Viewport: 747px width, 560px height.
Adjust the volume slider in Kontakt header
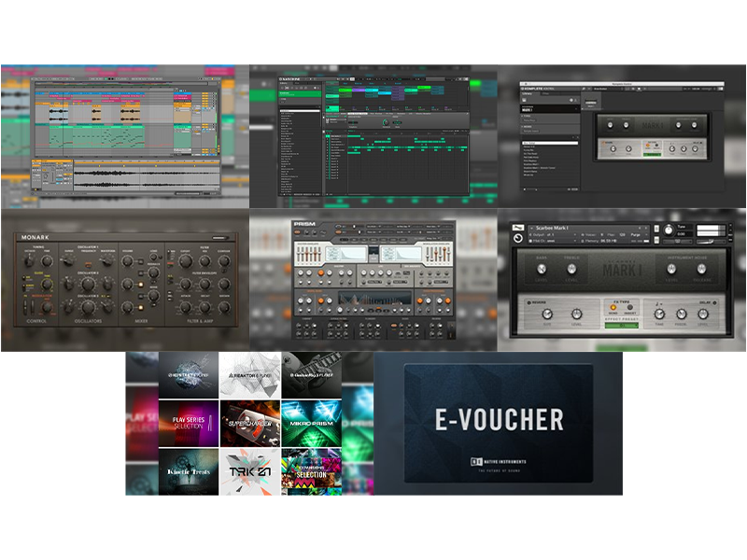pyautogui.click(x=712, y=242)
